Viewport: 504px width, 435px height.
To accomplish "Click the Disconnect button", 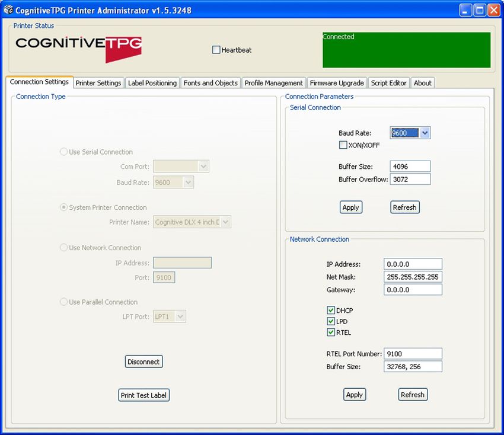I will 143,362.
